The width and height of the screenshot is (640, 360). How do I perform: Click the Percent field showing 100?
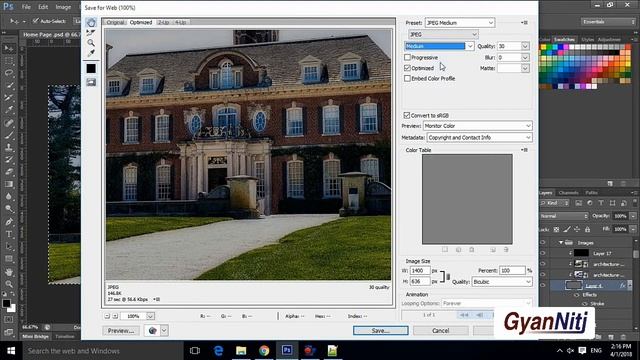(512, 271)
